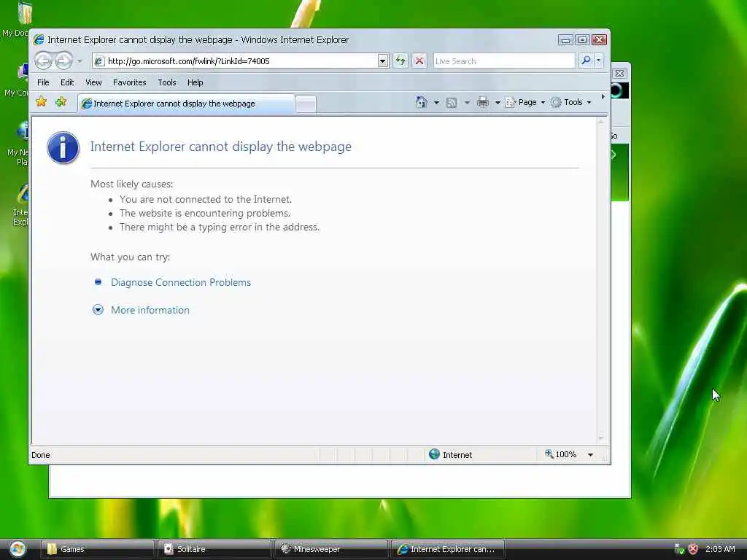747x560 pixels.
Task: Click the Diagnose Connection Problems link
Action: [x=181, y=282]
